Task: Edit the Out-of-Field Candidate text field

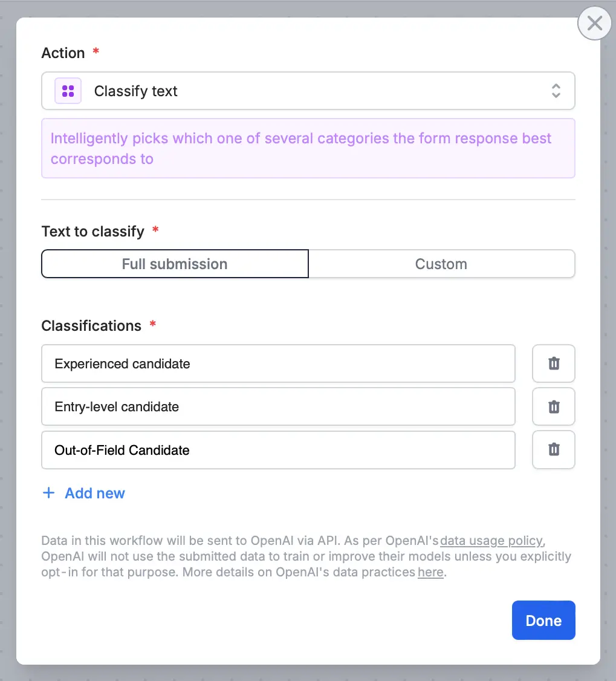Action: (x=278, y=450)
